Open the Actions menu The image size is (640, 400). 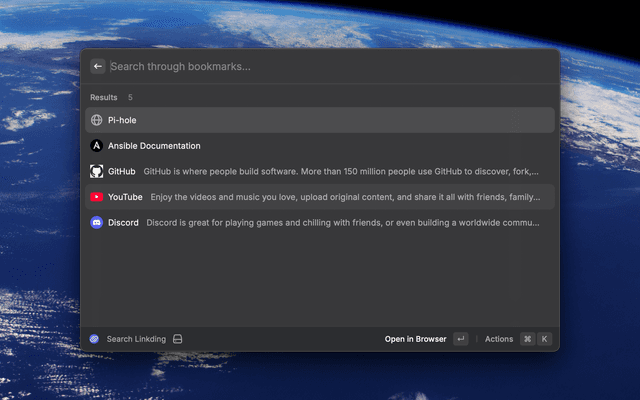click(x=498, y=339)
